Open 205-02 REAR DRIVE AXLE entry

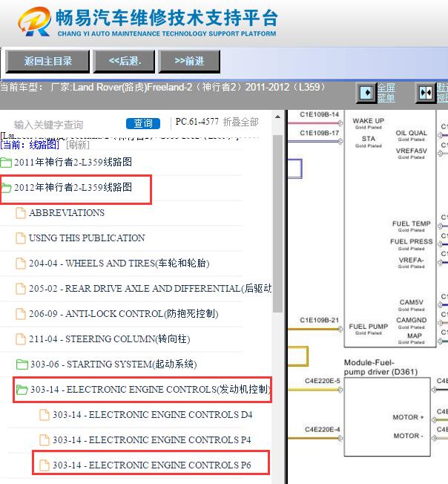[150, 288]
